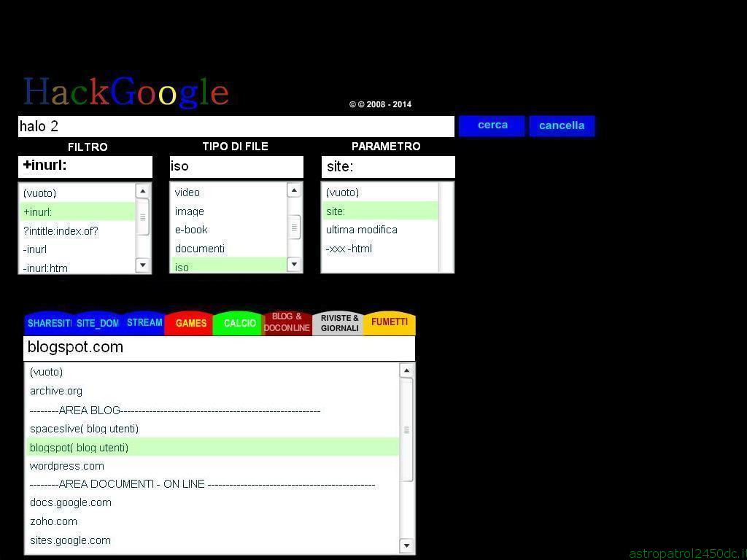Click the FILTRO list scrollbar thumb
The height and width of the screenshot is (560, 747).
click(143, 217)
